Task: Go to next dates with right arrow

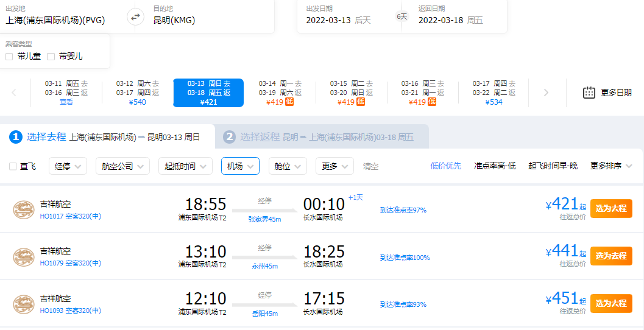Action: tap(546, 93)
